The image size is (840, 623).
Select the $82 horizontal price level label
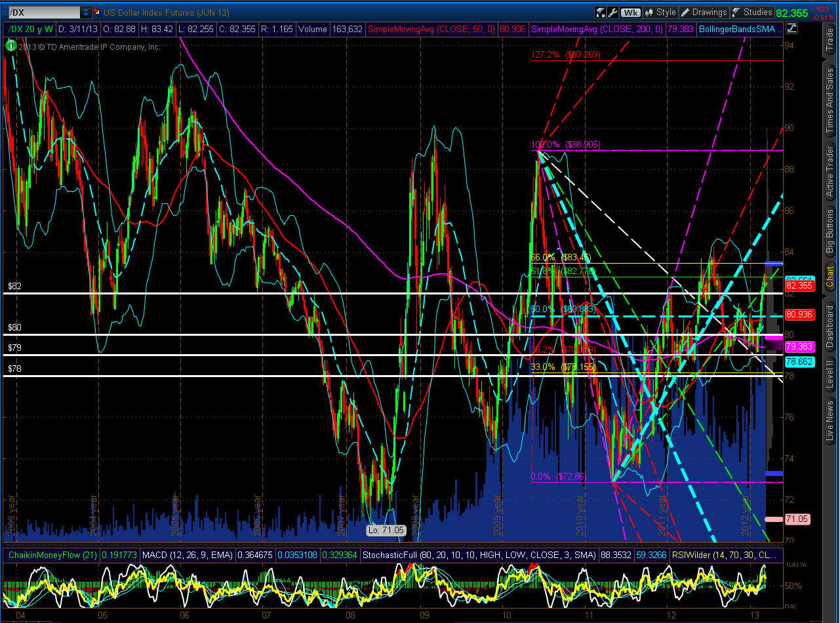pyautogui.click(x=15, y=287)
